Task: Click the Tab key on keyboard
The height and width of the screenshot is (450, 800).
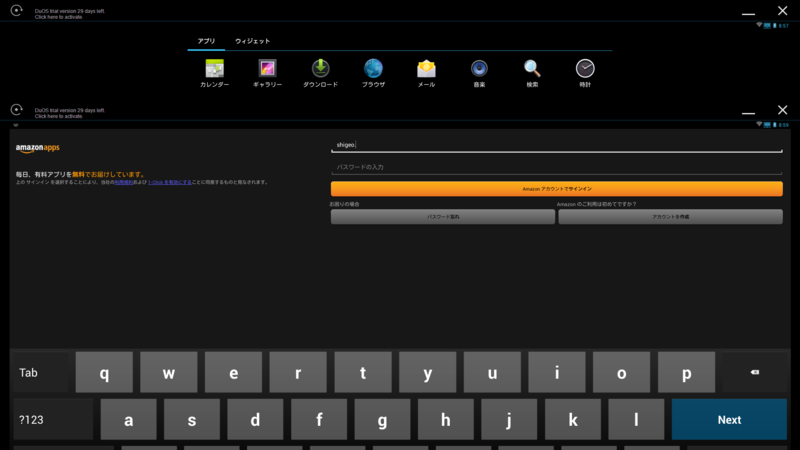Action: pos(41,372)
